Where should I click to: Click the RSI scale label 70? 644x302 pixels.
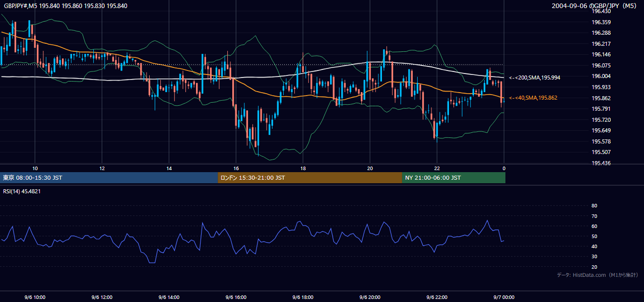click(594, 216)
